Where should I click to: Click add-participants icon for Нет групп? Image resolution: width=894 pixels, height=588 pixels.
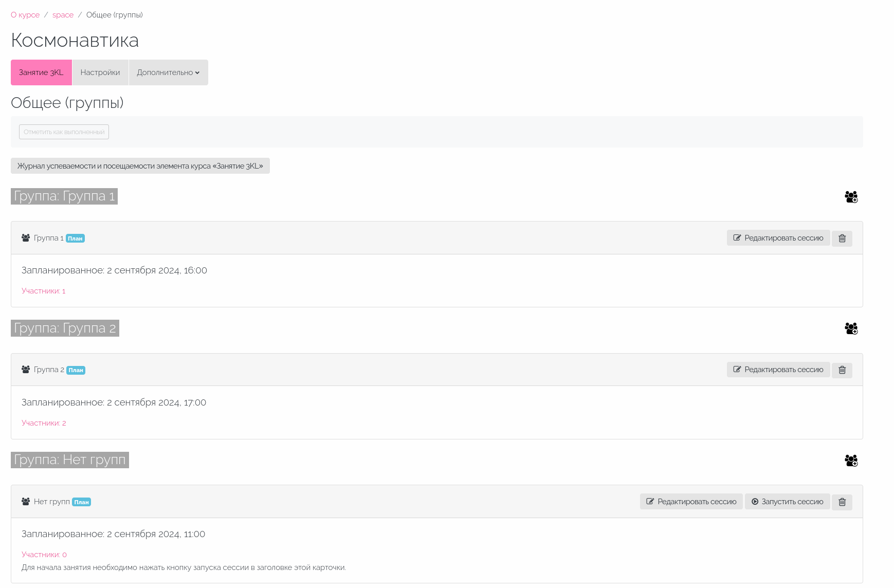tap(851, 461)
